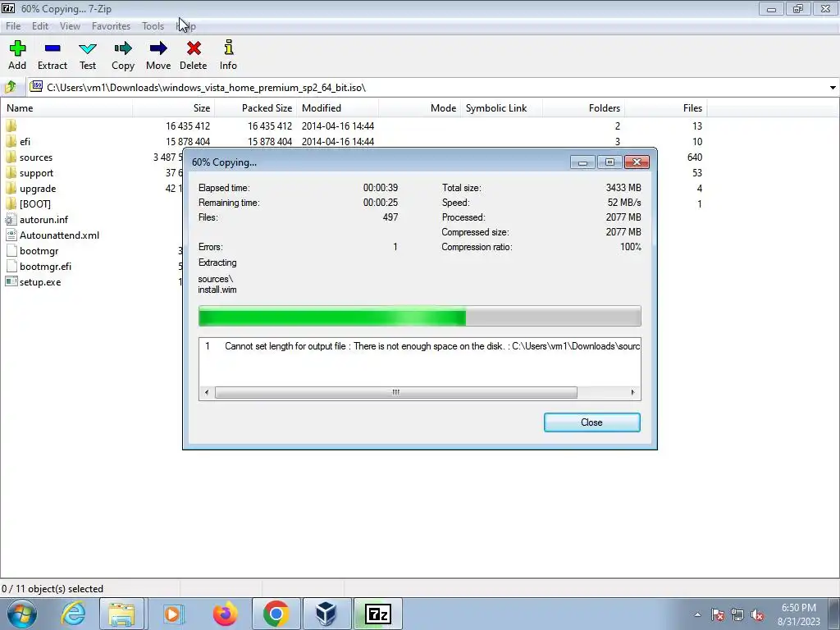Open the View menu

(70, 25)
